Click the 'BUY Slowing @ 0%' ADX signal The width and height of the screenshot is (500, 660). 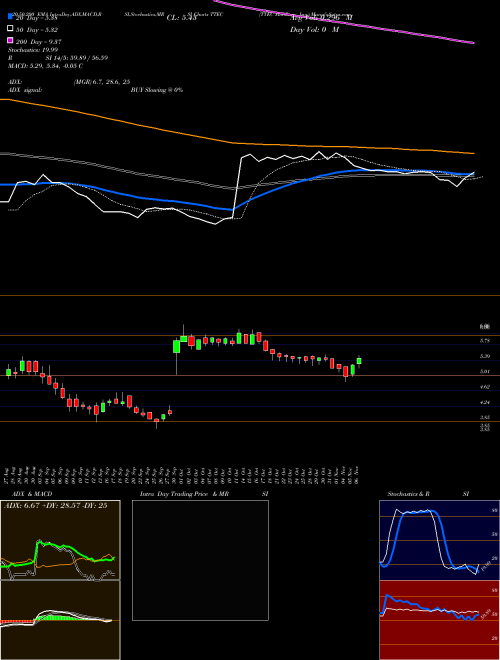[x=157, y=90]
